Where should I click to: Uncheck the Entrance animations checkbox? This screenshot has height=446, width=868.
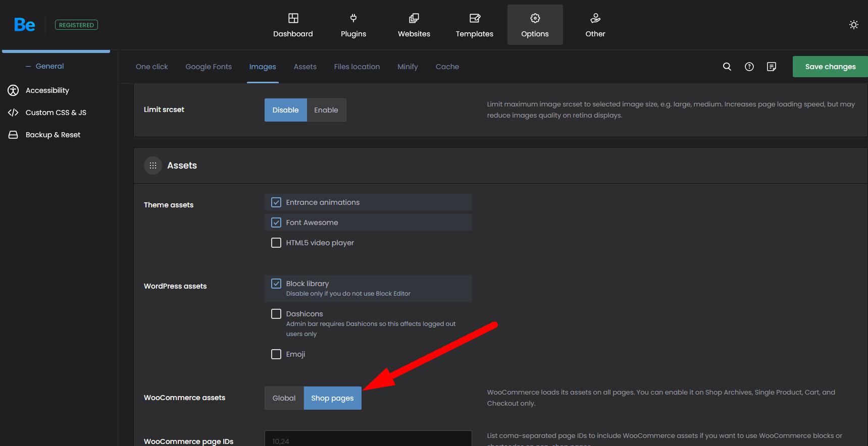point(276,202)
